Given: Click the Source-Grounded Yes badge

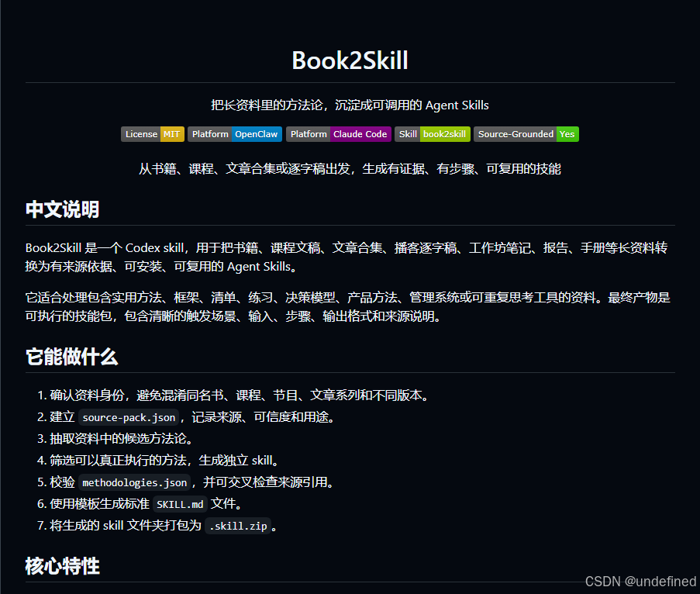Looking at the screenshot, I should coord(526,134).
